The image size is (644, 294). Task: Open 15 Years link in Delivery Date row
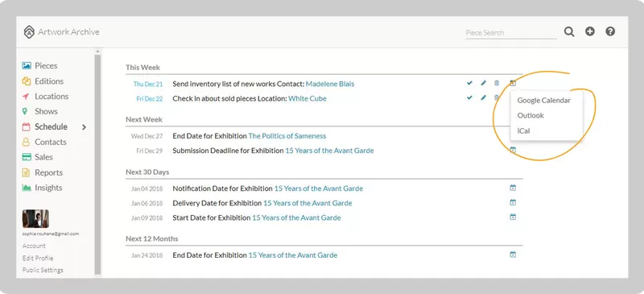point(308,203)
